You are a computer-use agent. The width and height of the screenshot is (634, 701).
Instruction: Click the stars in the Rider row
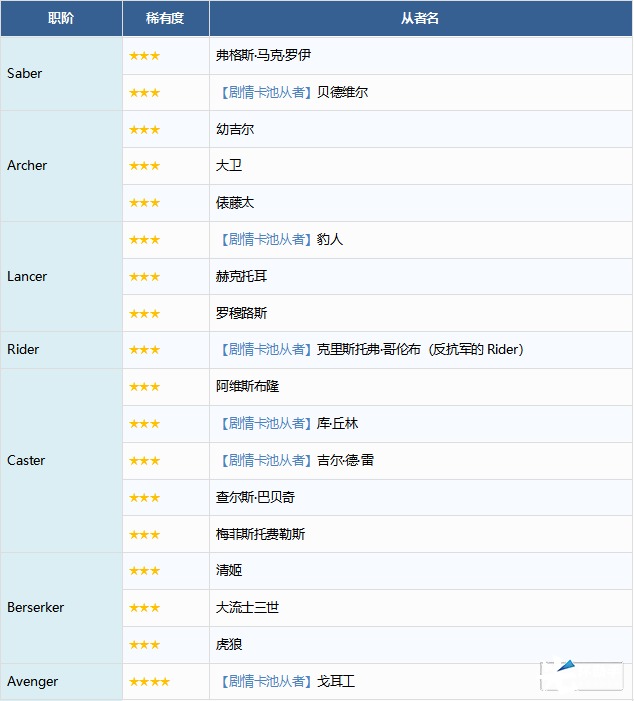tap(144, 350)
